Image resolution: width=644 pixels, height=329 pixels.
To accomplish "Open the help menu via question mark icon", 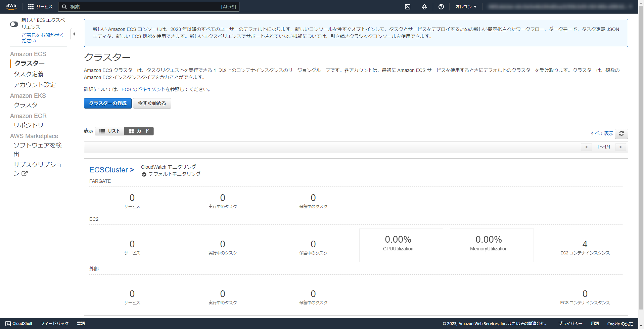I will click(x=441, y=6).
